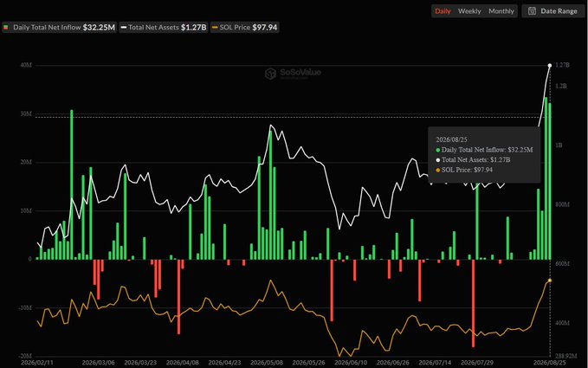Click the 2026/02/11 x-axis date label

37,363
